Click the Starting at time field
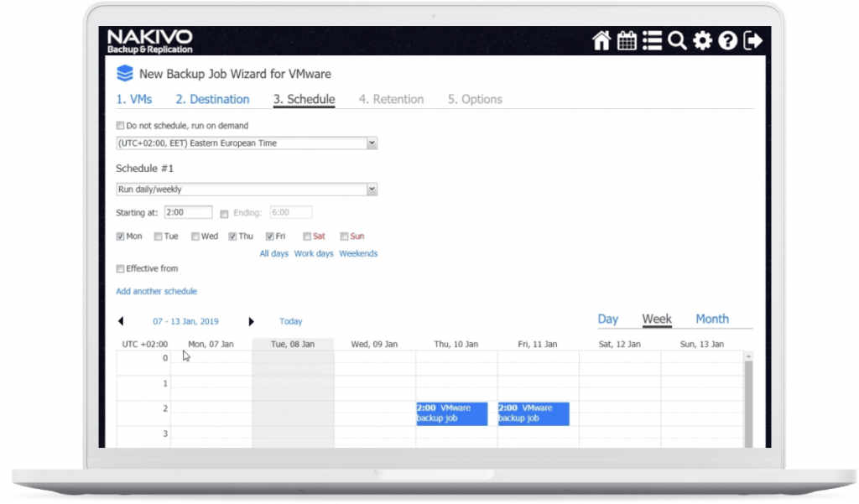The width and height of the screenshot is (859, 504). point(188,212)
